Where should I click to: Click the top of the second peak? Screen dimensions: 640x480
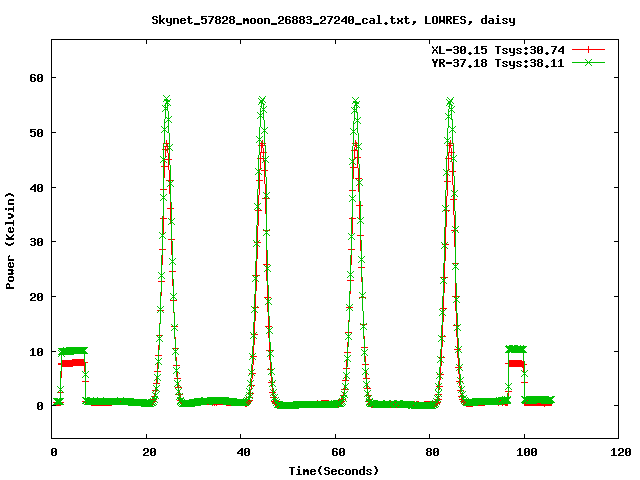262,101
